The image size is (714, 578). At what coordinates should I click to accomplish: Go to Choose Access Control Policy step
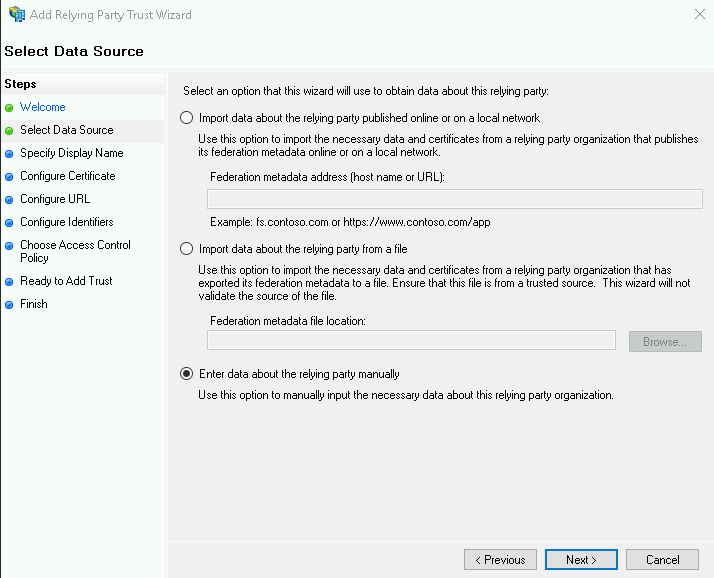[75, 251]
